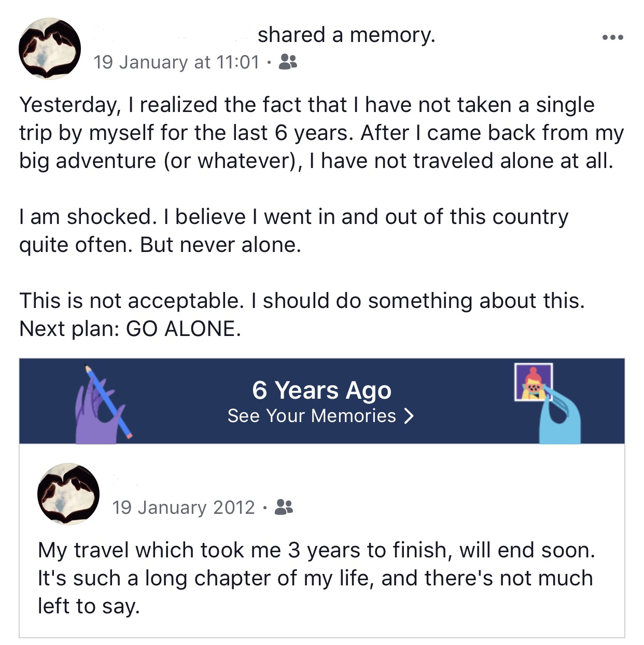Click the 19 January 2012 timestamp
The image size is (644, 645).
click(184, 507)
